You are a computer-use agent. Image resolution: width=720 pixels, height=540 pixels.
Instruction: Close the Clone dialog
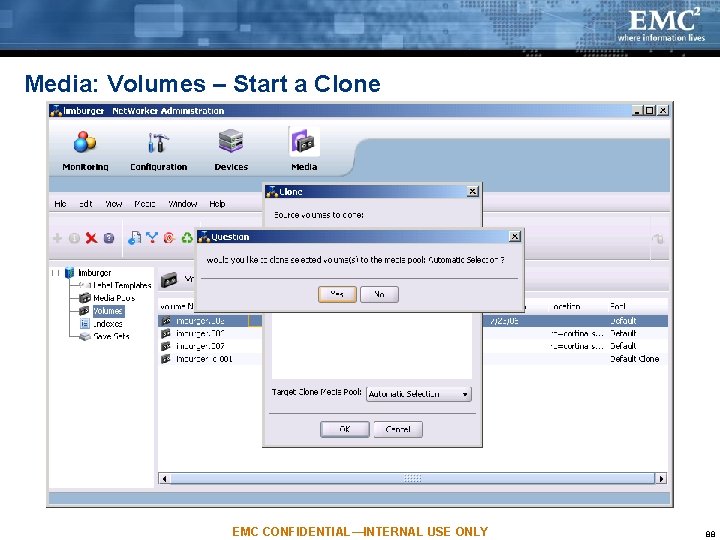pyautogui.click(x=472, y=191)
